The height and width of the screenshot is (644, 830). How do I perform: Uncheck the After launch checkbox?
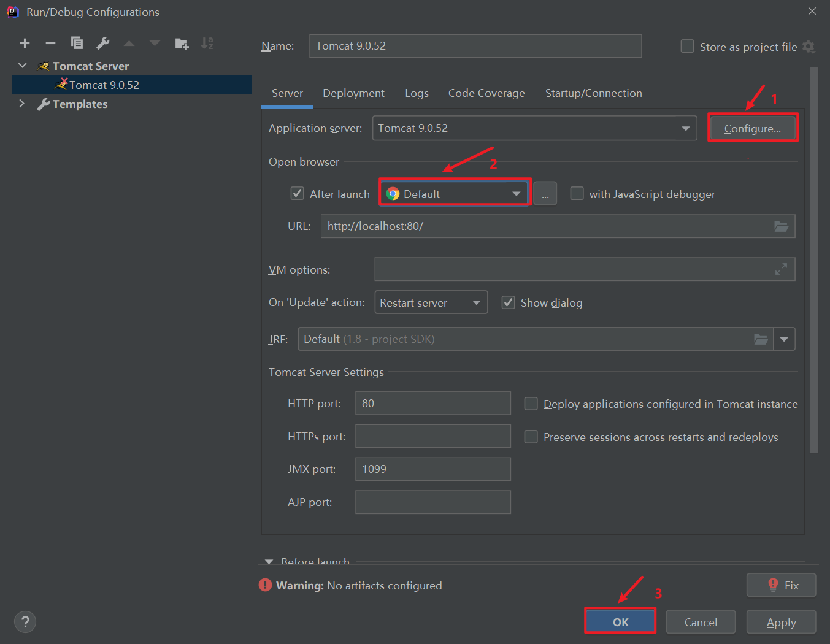298,194
